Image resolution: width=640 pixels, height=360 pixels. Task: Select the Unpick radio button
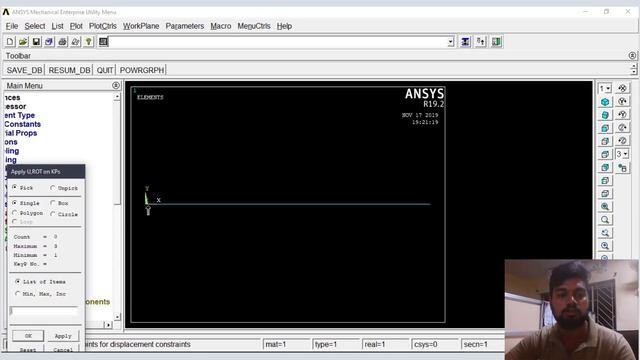[x=53, y=188]
